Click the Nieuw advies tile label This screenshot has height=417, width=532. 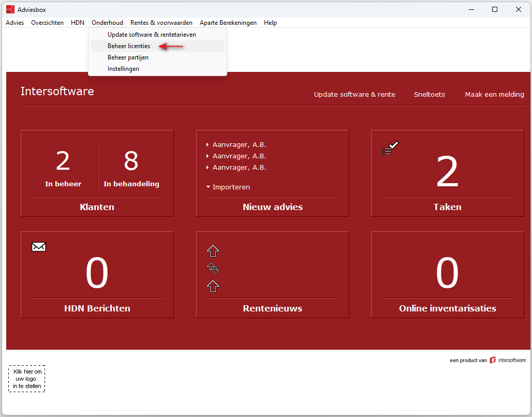coord(272,207)
